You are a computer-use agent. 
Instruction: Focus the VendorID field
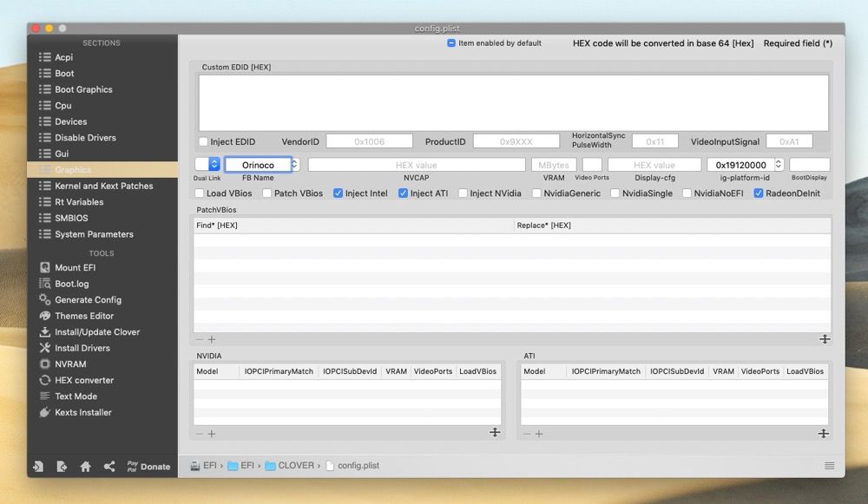(369, 141)
